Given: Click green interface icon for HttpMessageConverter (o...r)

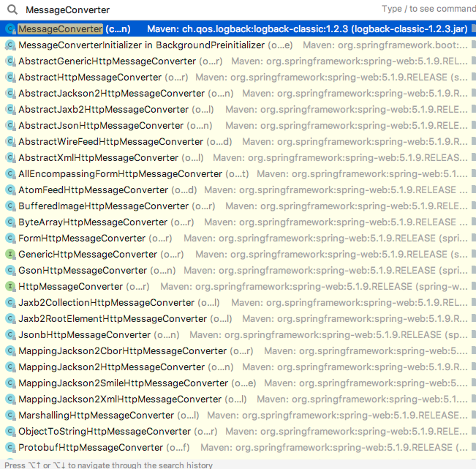Looking at the screenshot, I should [11, 286].
